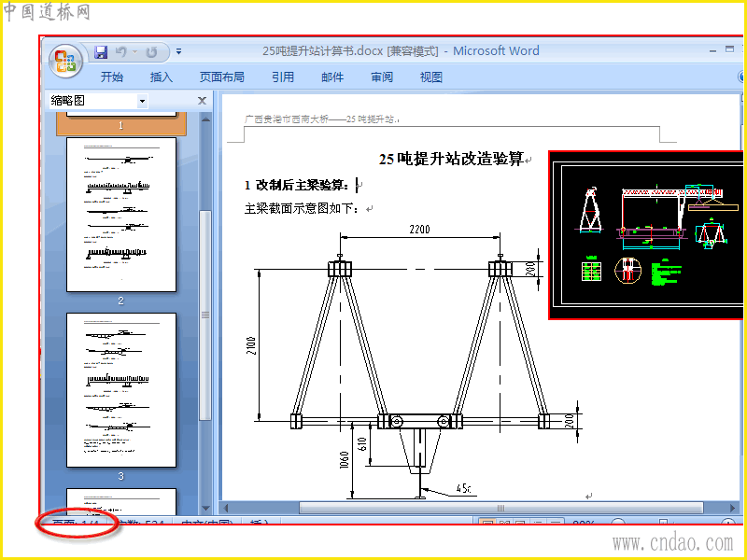Open the undo history dropdown arrow
Image resolution: width=747 pixels, height=560 pixels.
coord(134,52)
